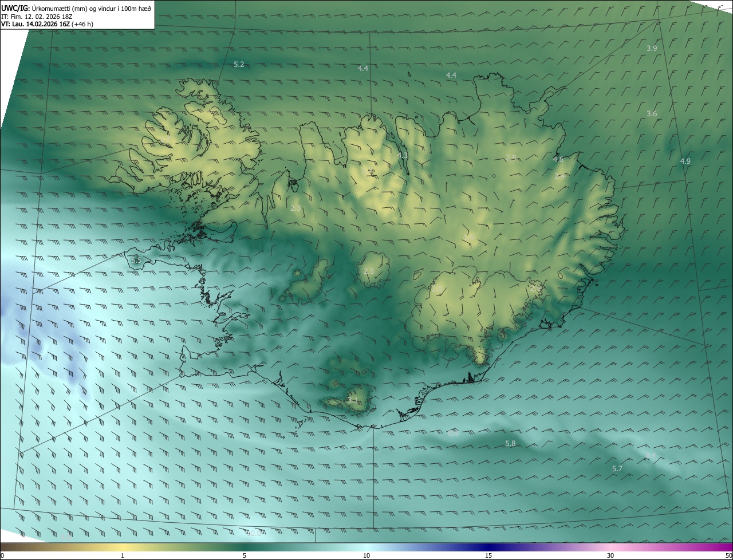733x560 pixels.
Task: Click the 3.1 value label
Action: [x=352, y=400]
